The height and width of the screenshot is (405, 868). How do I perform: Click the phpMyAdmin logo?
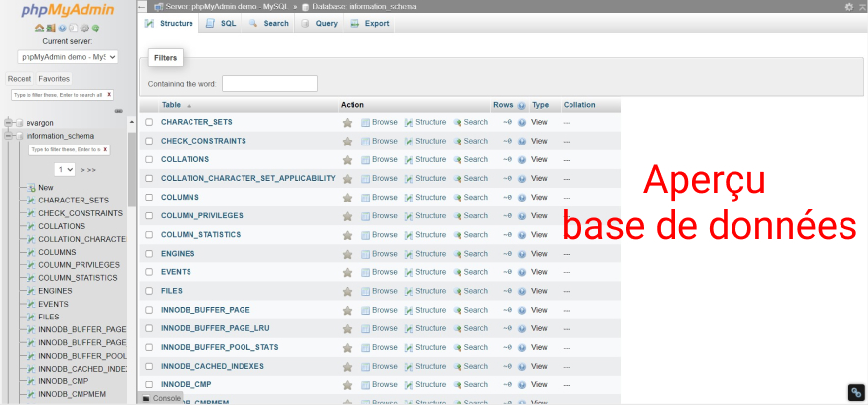point(68,10)
